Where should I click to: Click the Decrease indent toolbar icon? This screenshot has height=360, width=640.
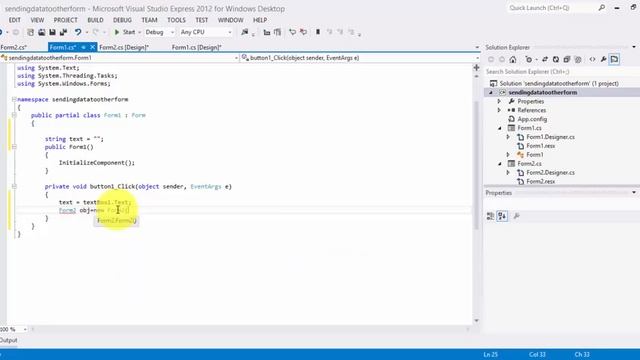pyautogui.click(x=267, y=32)
